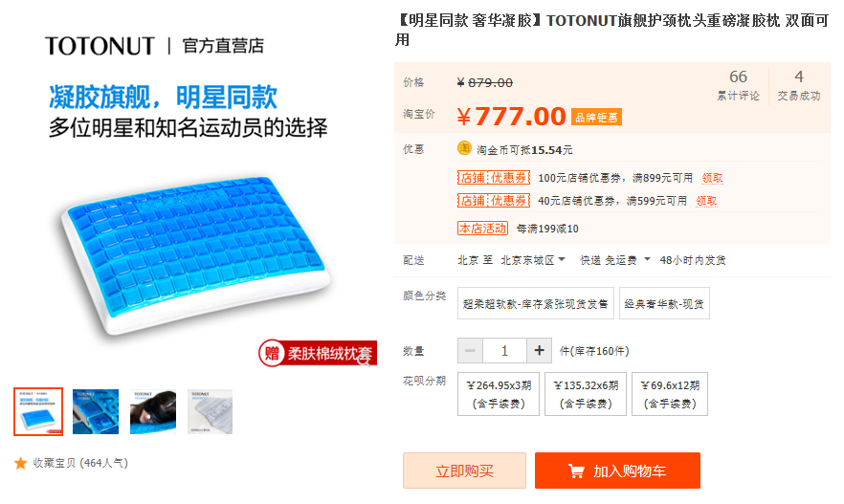
Task: Click the quantity input field
Action: [x=504, y=351]
